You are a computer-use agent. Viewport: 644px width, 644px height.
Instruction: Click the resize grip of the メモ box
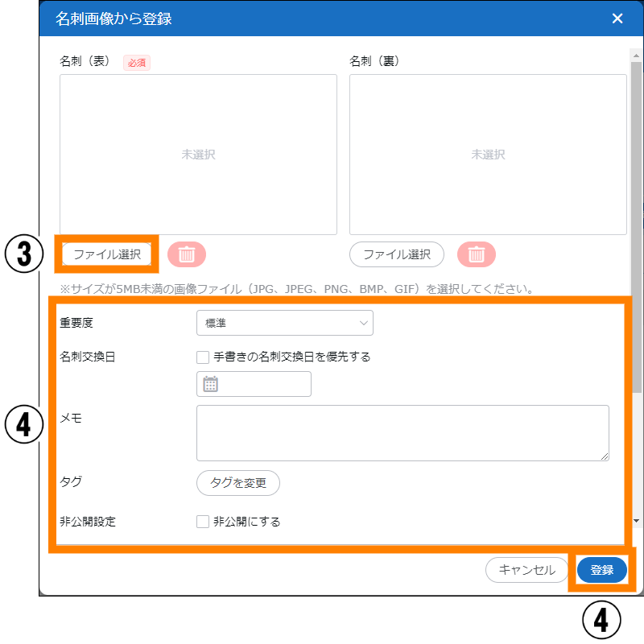coord(605,456)
